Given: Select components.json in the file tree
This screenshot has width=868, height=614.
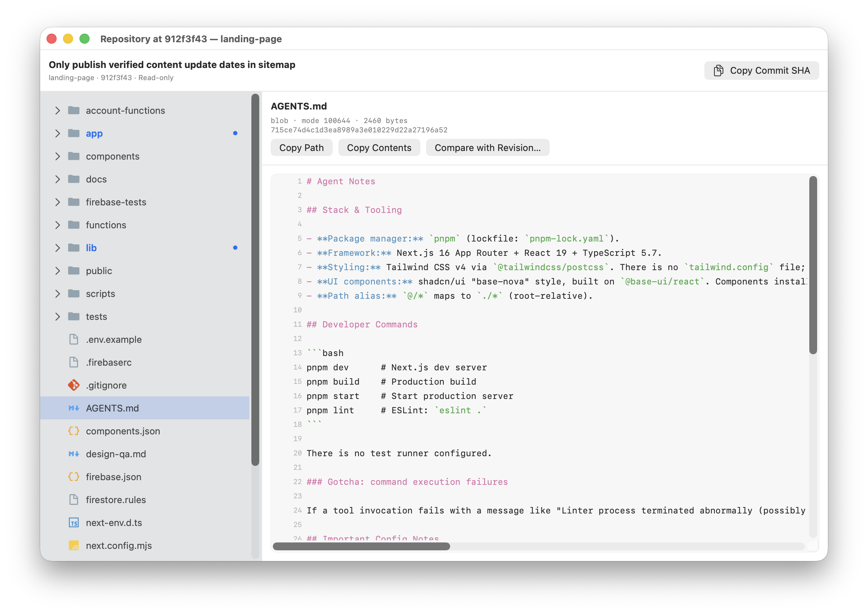Looking at the screenshot, I should (x=145, y=431).
